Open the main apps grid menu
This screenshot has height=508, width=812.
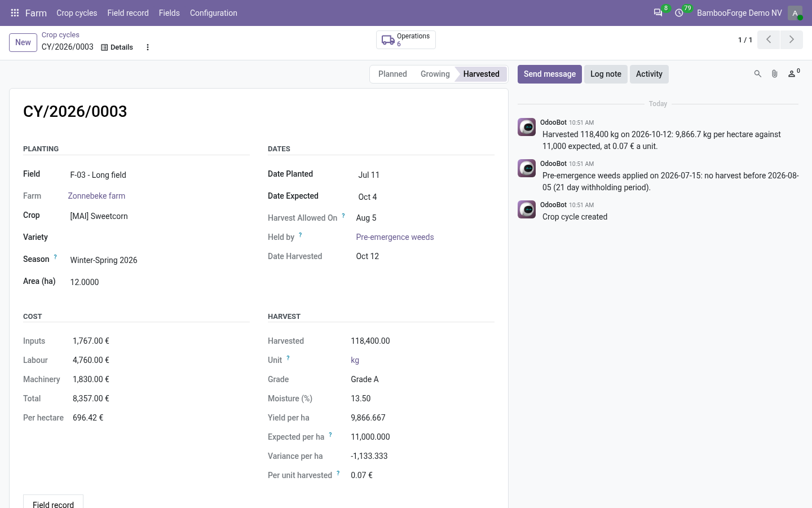[15, 13]
